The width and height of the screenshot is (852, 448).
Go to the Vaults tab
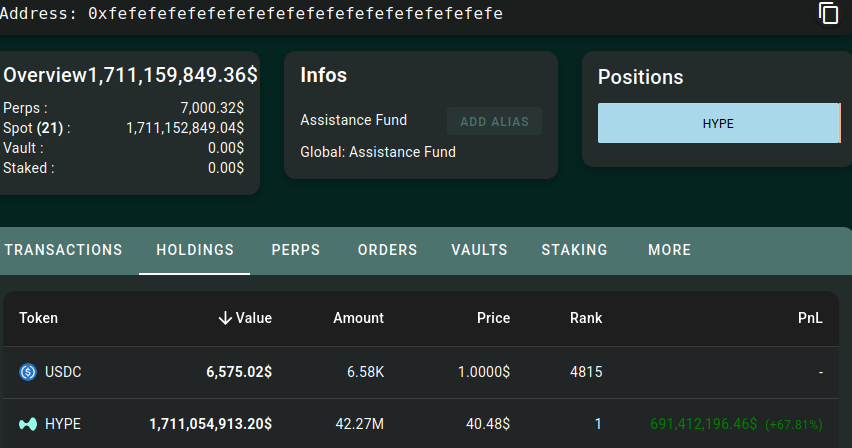point(479,250)
